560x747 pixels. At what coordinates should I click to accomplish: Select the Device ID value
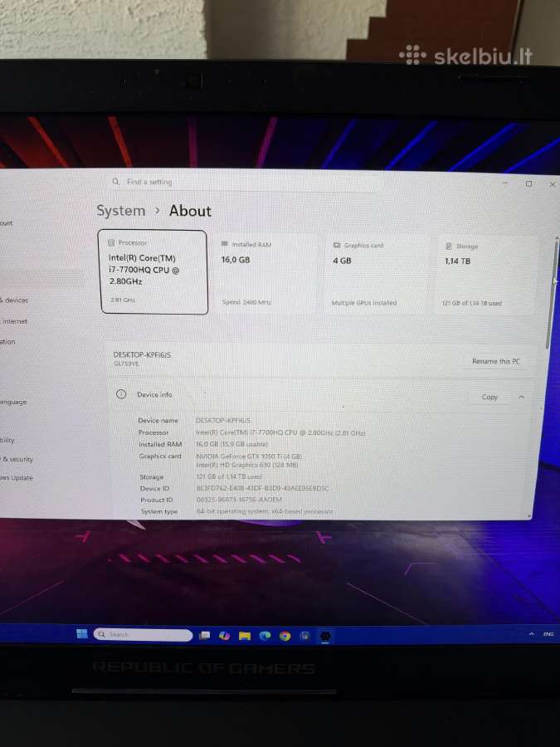pos(262,488)
